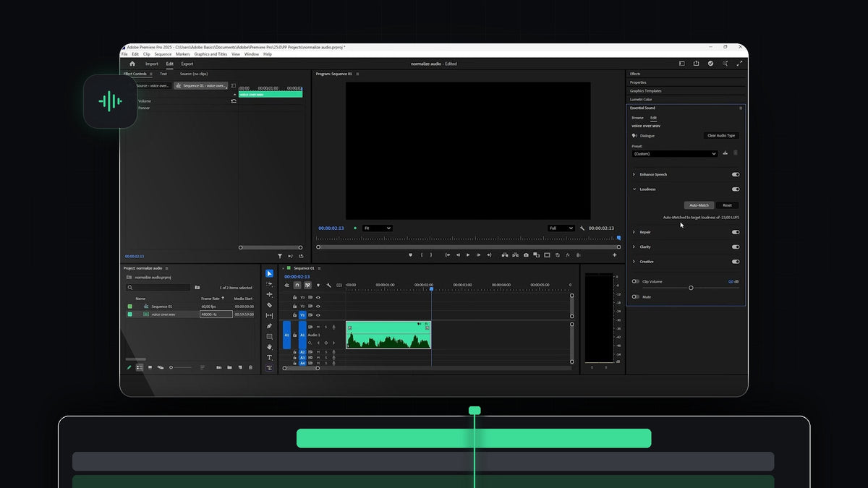This screenshot has height=488, width=868.
Task: Click the Quick Export share icon
Action: [696, 64]
